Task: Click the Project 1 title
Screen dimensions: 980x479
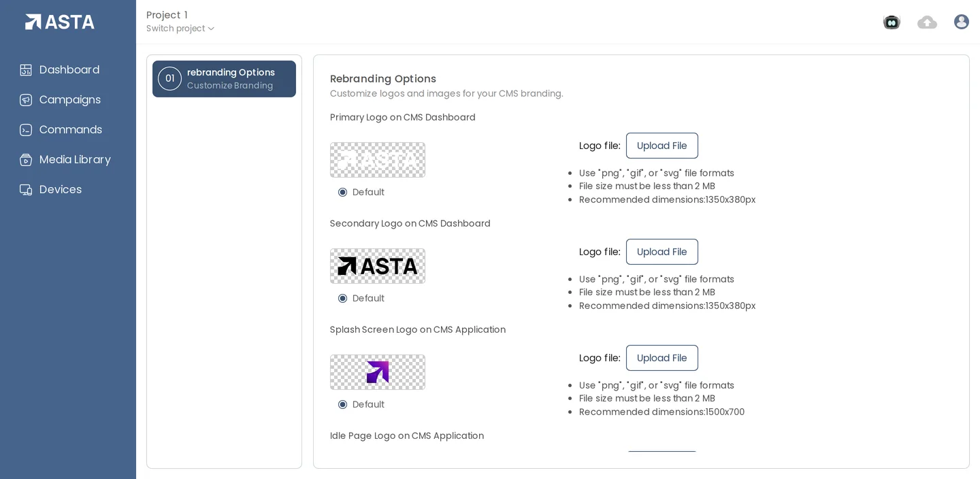Action: (x=167, y=15)
